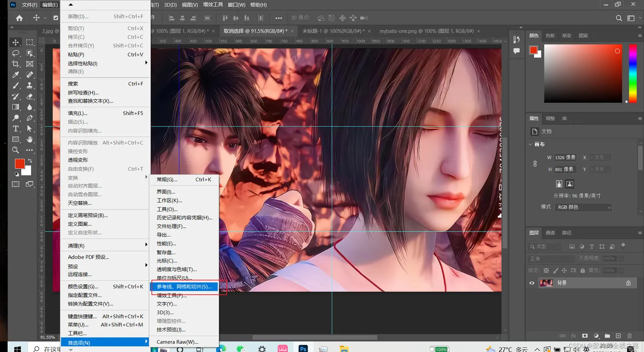Screen dimensions: 644x352
Task: Click the Create new layer plus icon
Action: [x=618, y=336]
